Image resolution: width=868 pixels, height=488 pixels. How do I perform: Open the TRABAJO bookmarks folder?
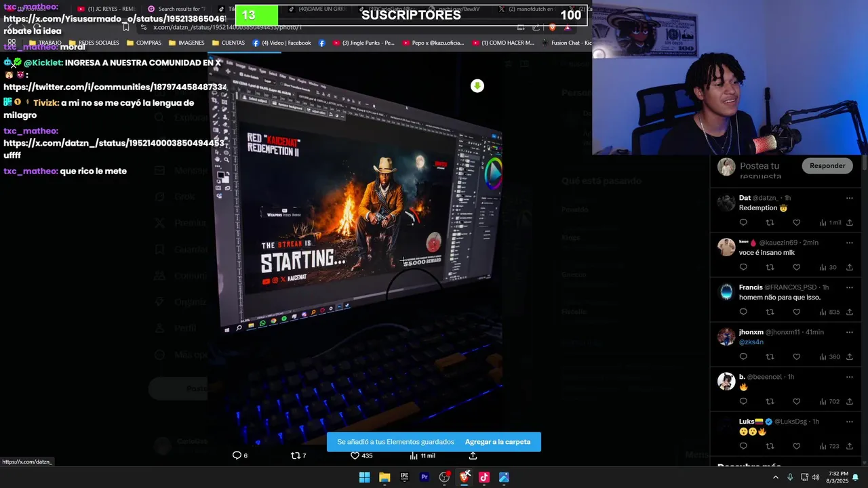[45, 43]
